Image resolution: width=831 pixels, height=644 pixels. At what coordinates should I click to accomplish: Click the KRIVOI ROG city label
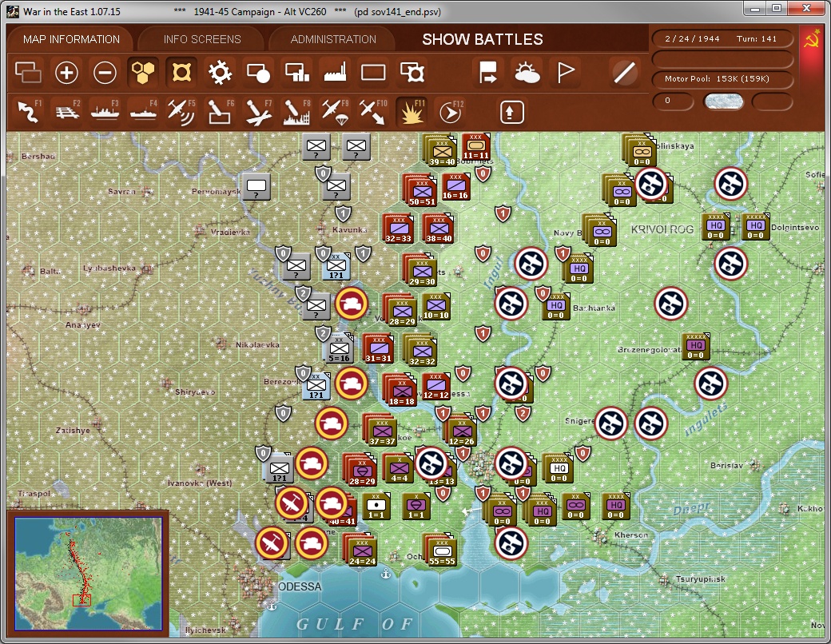coord(662,229)
